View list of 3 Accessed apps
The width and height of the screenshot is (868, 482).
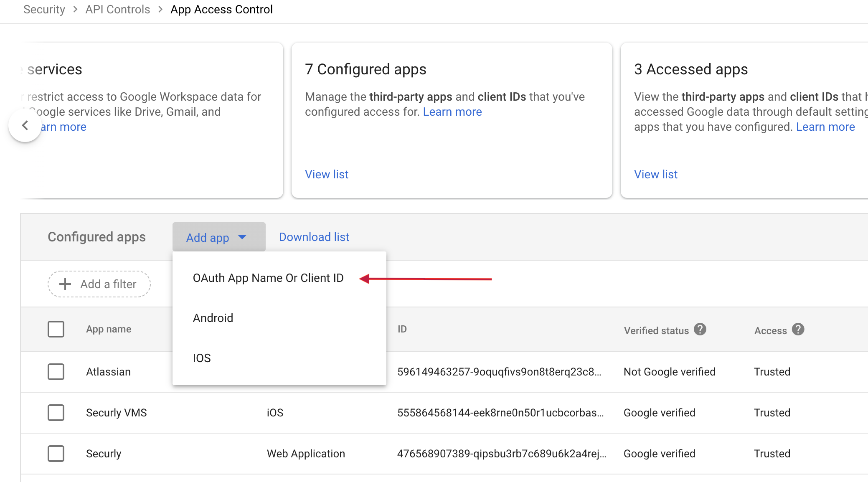point(656,174)
